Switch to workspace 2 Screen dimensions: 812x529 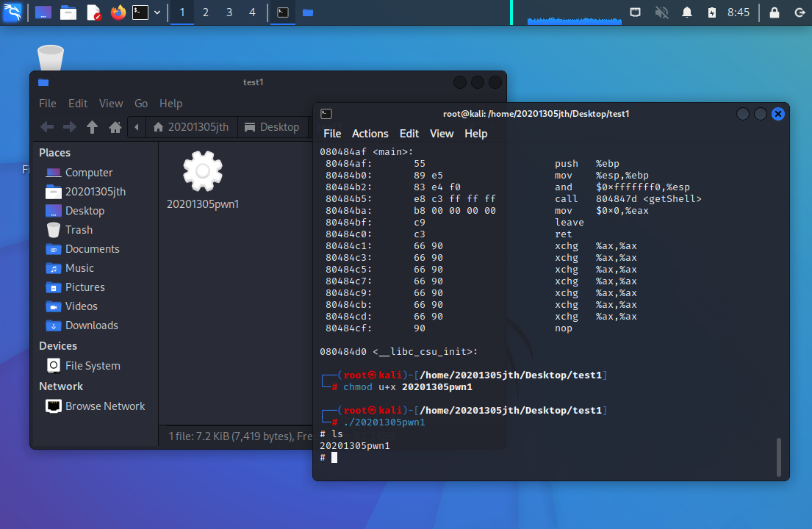click(206, 12)
